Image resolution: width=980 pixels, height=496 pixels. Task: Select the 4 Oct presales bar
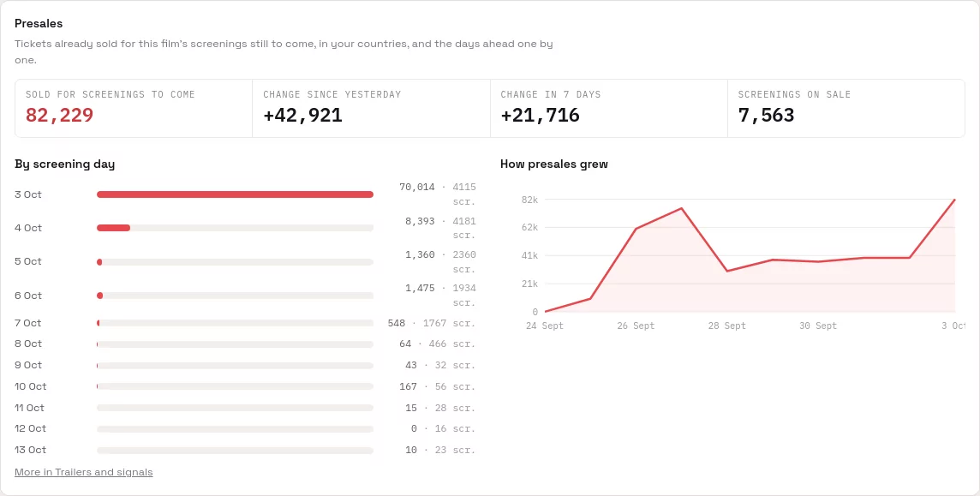tap(235, 228)
